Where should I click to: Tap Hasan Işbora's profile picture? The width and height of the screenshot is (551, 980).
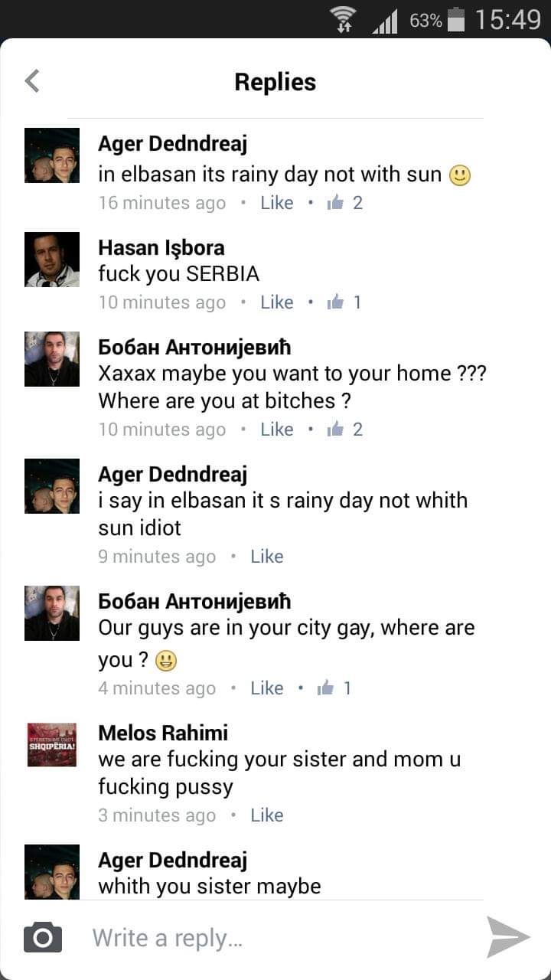tap(51, 260)
